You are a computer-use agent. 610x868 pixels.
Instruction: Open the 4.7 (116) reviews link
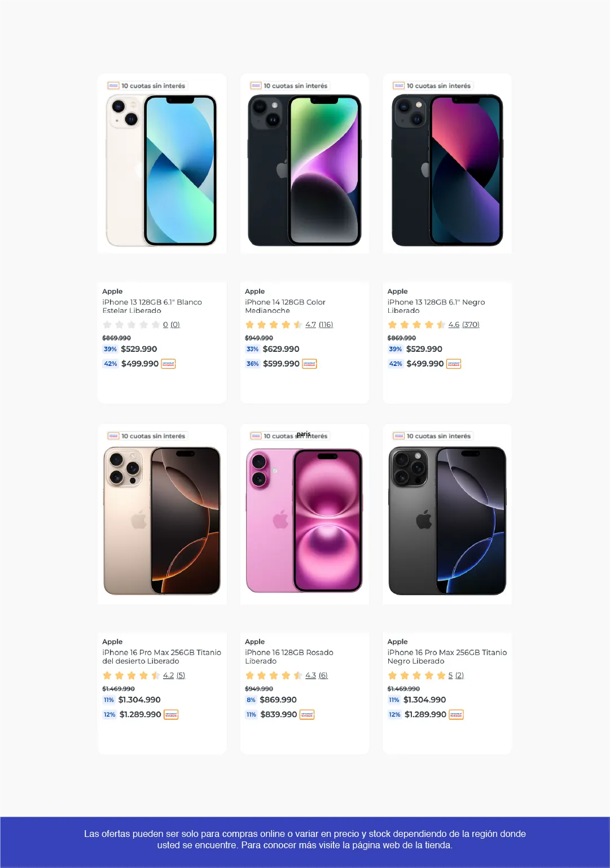pyautogui.click(x=319, y=325)
